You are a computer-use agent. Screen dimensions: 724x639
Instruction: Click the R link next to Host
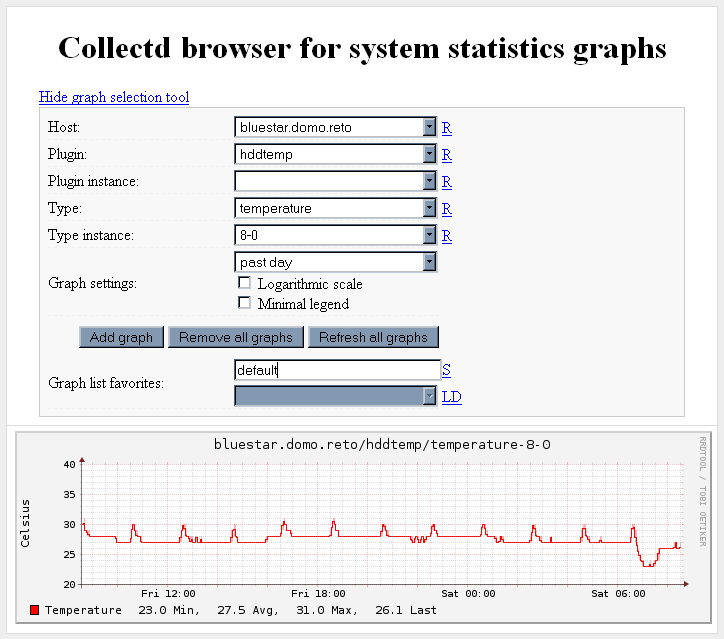pos(447,128)
